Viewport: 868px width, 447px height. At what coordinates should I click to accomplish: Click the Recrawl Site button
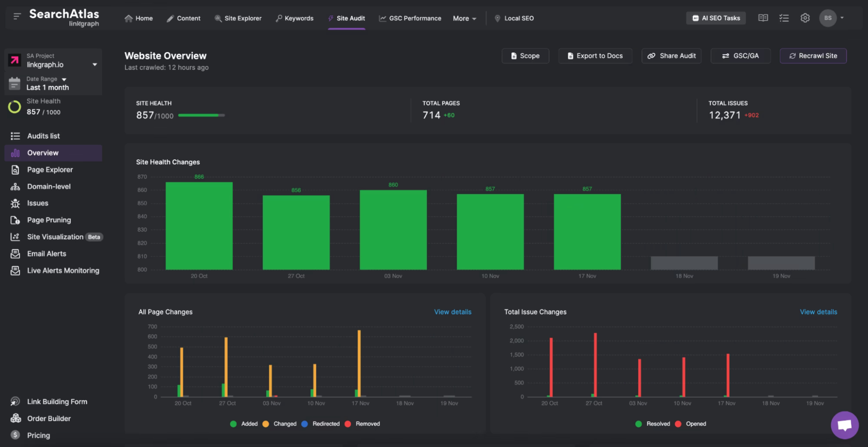(x=813, y=55)
